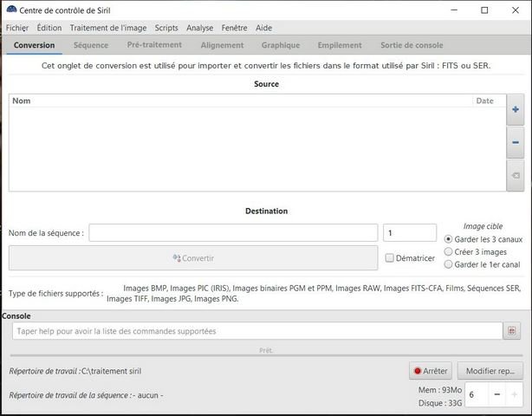Close the Siril control center window
The image size is (532, 416).
(x=516, y=10)
